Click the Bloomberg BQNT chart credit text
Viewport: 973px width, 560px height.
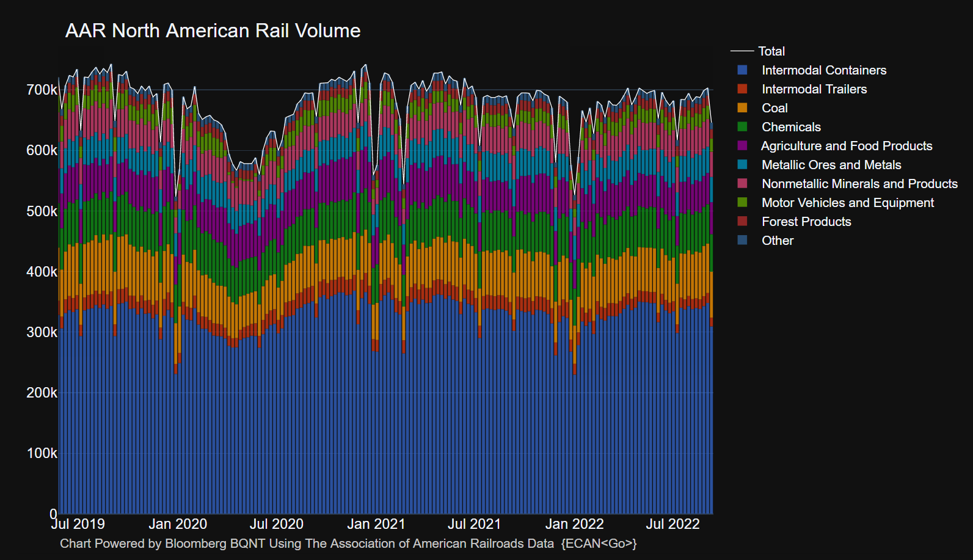[348, 544]
